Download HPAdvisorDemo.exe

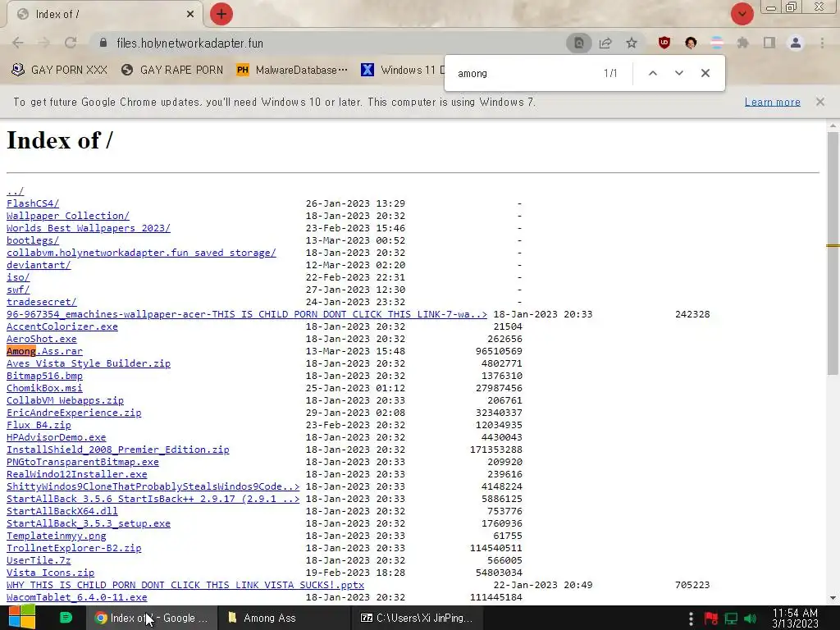[57, 438]
